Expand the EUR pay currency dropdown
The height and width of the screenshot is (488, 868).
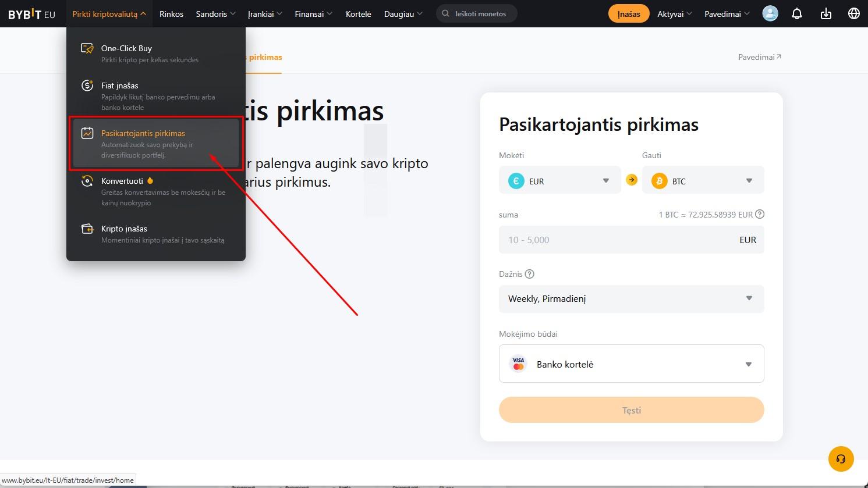[560, 181]
